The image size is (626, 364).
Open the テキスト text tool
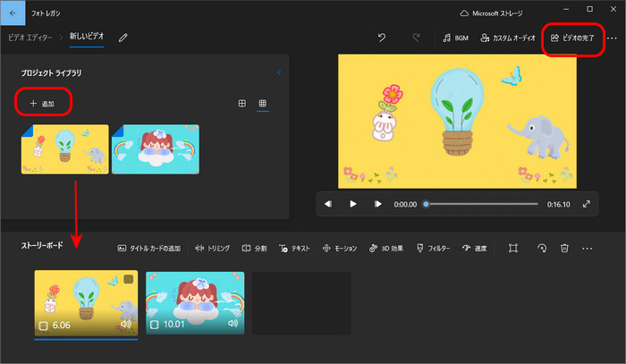294,249
